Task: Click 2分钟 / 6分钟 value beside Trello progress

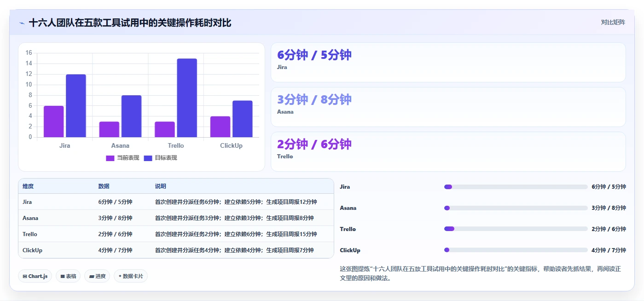Action: [x=609, y=229]
